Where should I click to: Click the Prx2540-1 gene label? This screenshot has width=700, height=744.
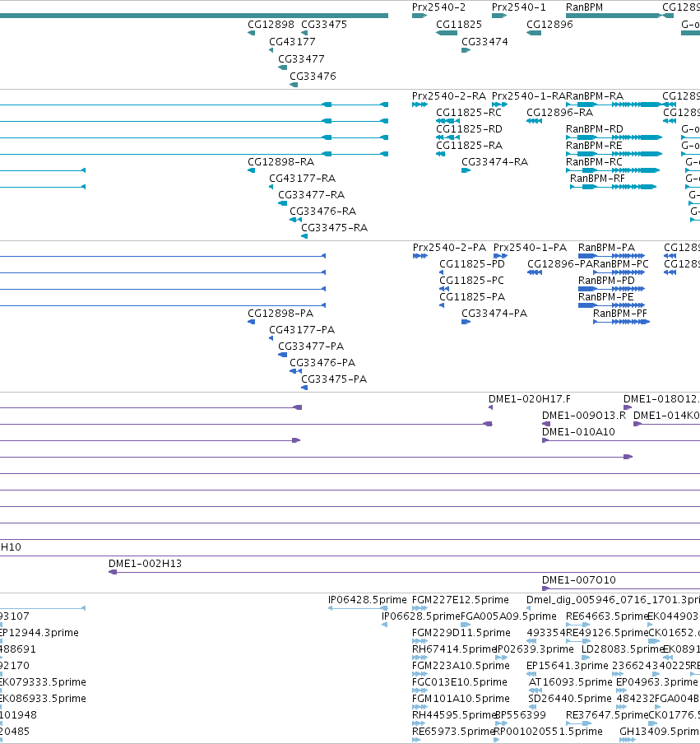tap(519, 7)
